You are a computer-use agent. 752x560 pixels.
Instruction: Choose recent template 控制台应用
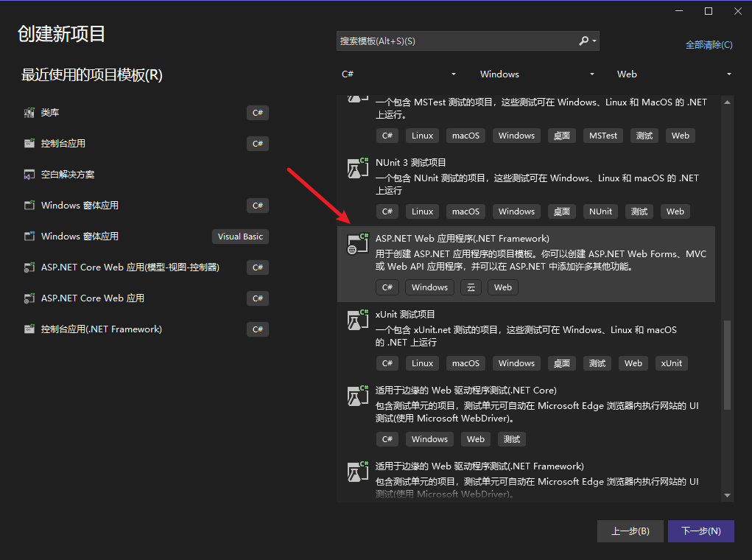(x=145, y=144)
